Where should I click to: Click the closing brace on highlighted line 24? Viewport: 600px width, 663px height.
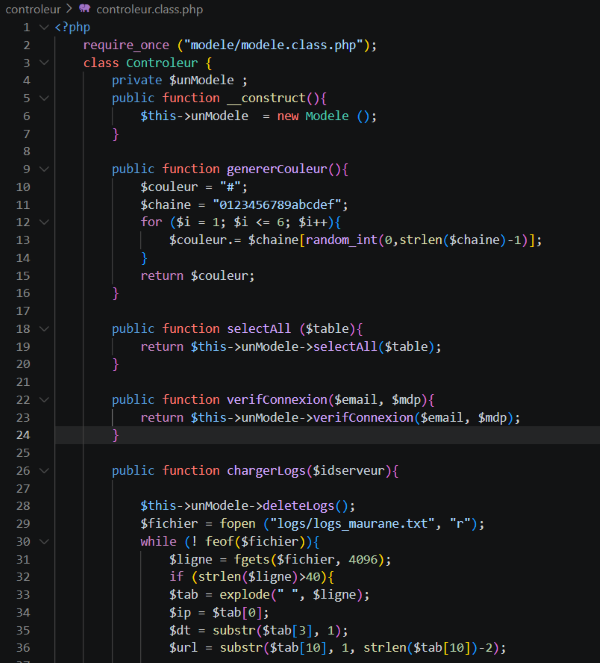pyautogui.click(x=115, y=435)
